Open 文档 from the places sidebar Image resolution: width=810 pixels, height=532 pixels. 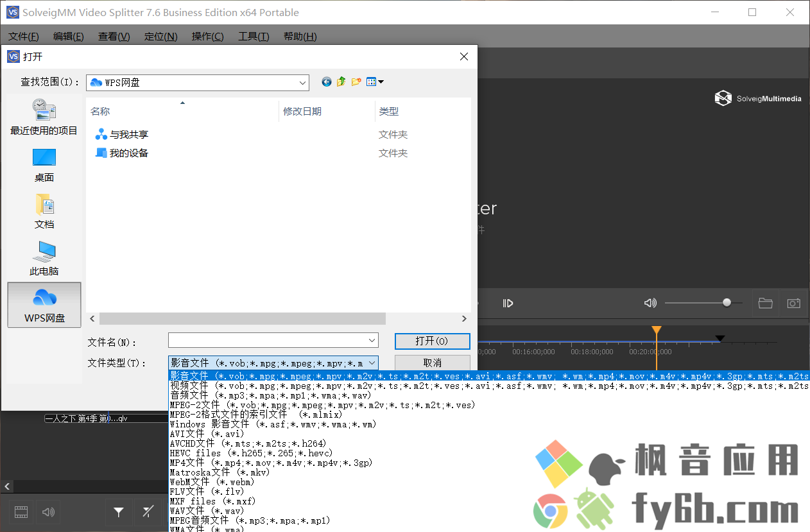coord(44,212)
